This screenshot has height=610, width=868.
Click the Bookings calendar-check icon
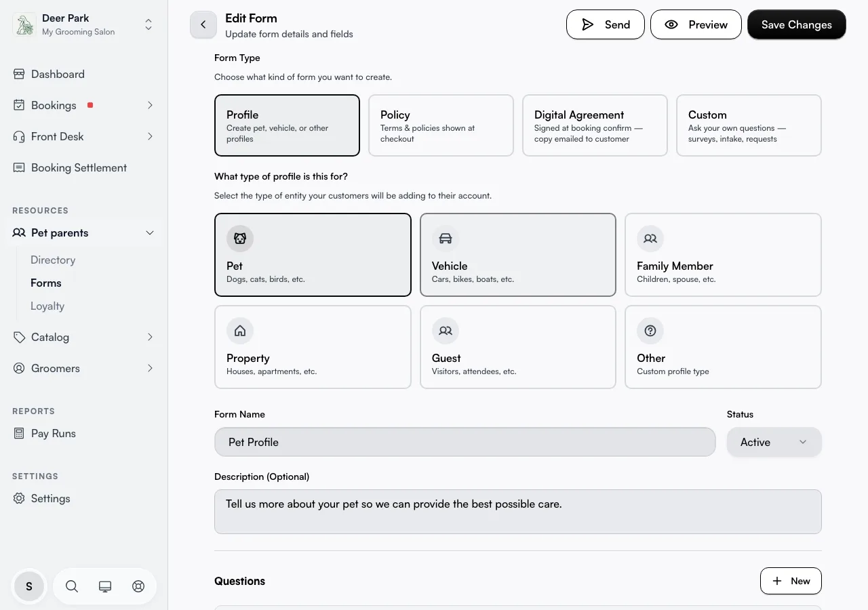coord(19,105)
